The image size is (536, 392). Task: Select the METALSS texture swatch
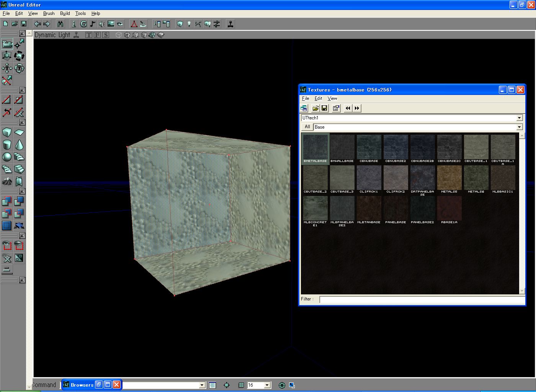pos(449,180)
